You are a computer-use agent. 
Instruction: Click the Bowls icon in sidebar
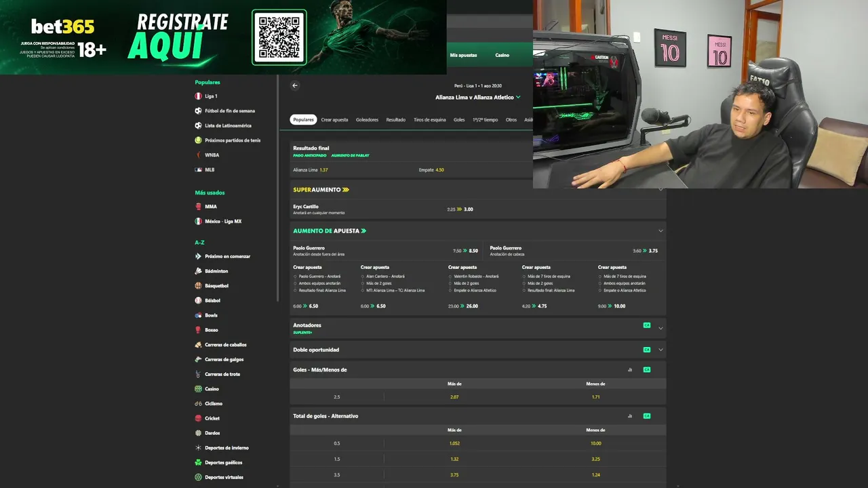click(x=198, y=315)
